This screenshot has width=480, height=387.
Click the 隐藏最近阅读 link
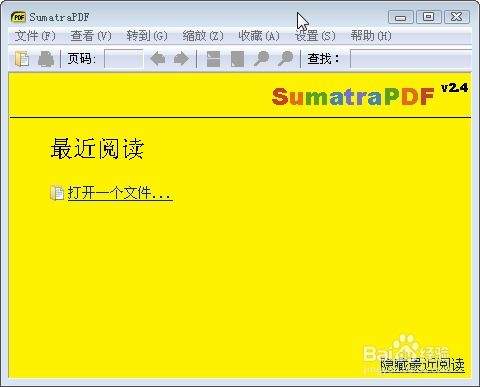(x=423, y=365)
